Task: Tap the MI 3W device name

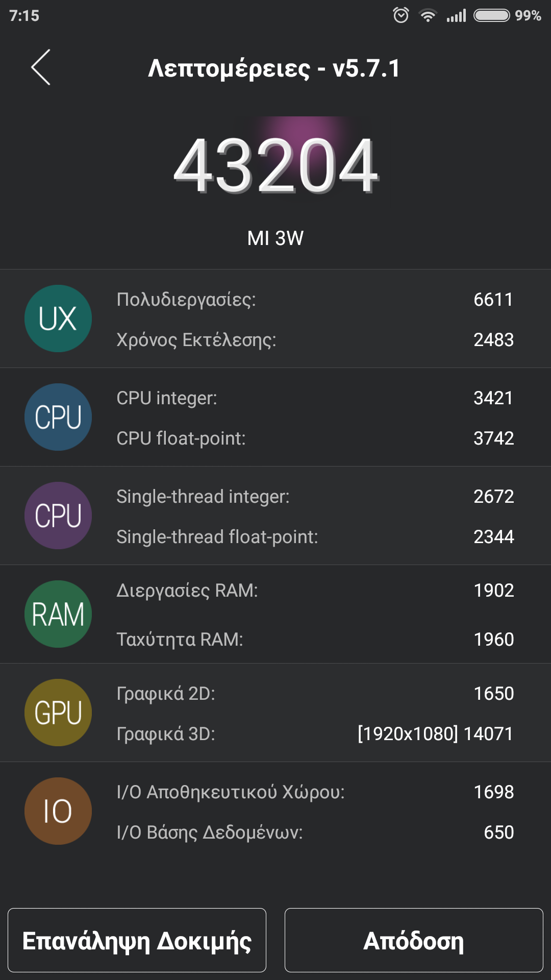Action: point(275,238)
